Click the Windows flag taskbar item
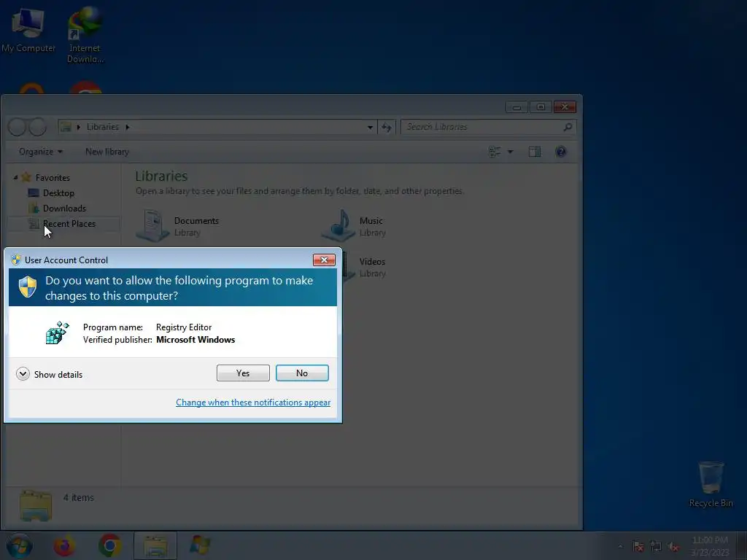This screenshot has width=747, height=560. [x=200, y=545]
